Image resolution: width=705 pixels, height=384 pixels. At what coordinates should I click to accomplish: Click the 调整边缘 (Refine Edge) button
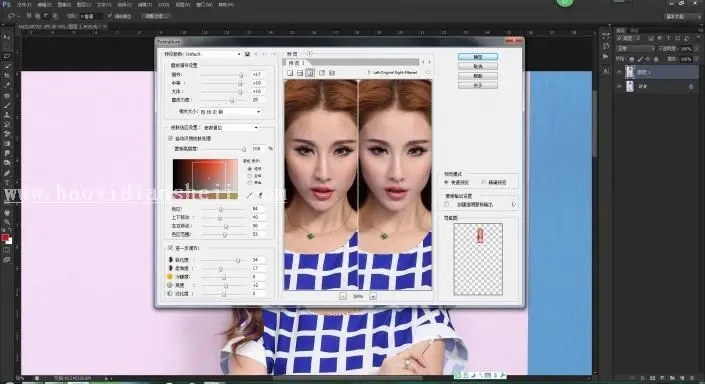[156, 16]
